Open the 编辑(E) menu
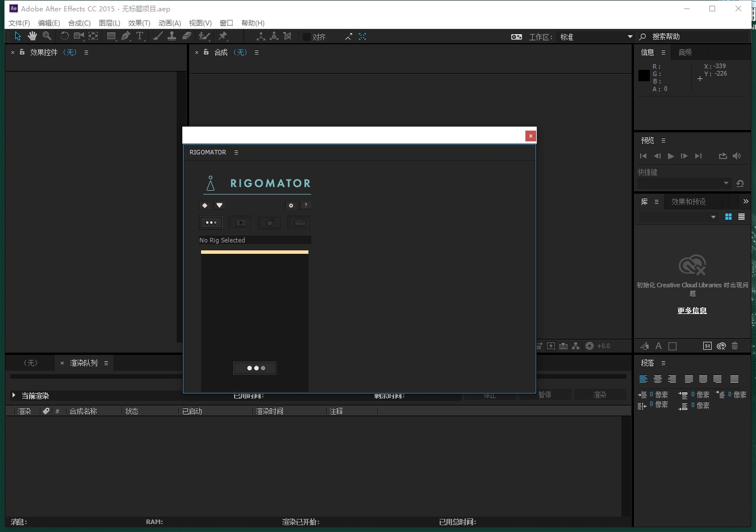Viewport: 756px width, 532px height. pos(49,23)
